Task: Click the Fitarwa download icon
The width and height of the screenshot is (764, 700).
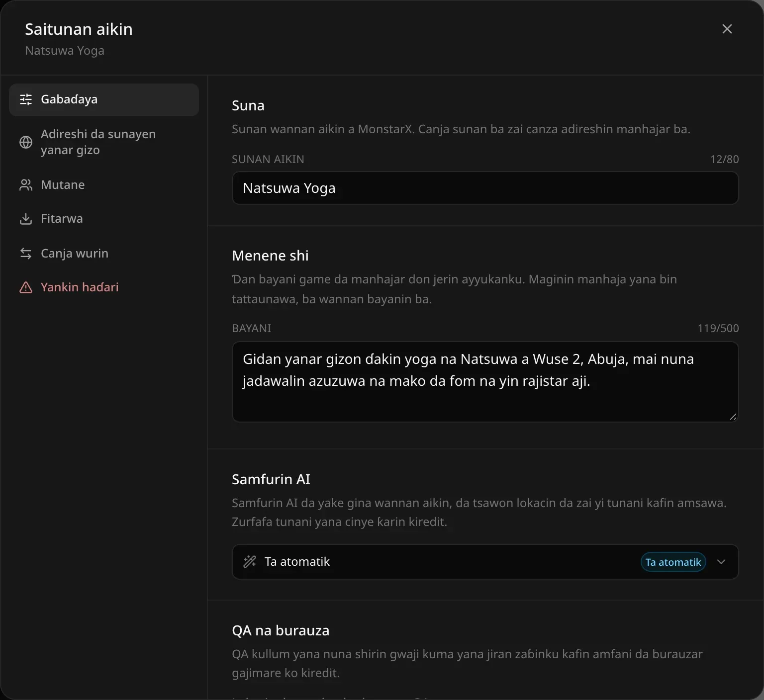Action: 26,219
